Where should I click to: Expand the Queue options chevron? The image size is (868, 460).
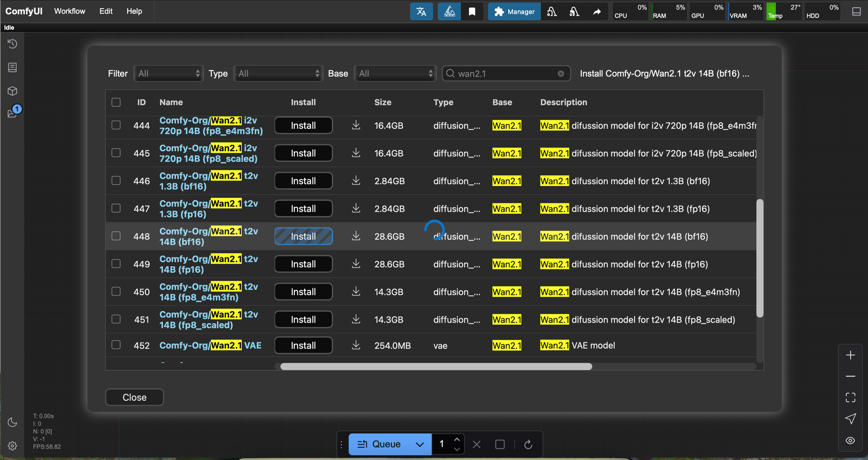pyautogui.click(x=420, y=444)
